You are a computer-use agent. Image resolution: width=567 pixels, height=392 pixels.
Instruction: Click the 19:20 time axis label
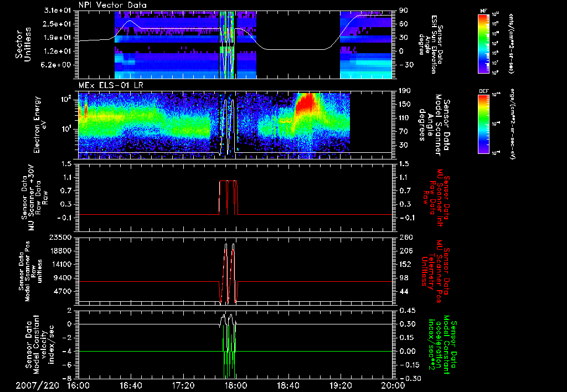(341, 385)
